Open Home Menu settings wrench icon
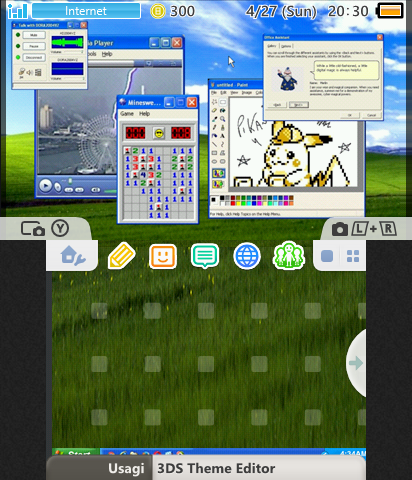This screenshot has width=412, height=480. 73,256
